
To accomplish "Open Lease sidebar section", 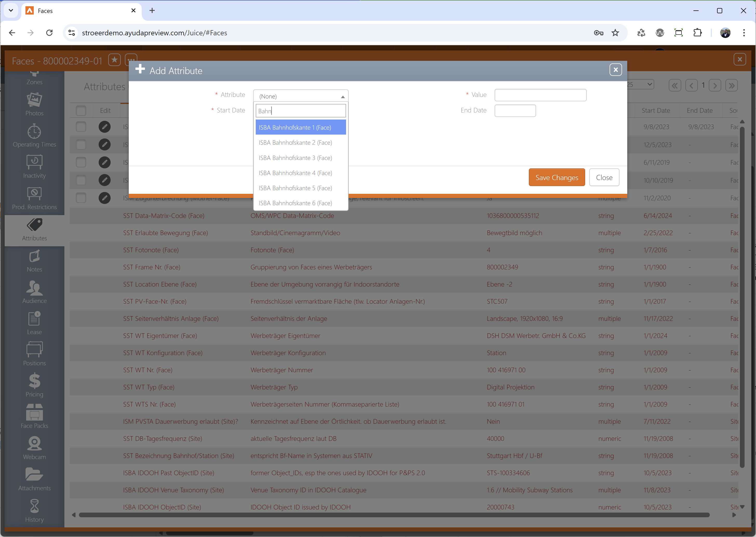I will (34, 323).
